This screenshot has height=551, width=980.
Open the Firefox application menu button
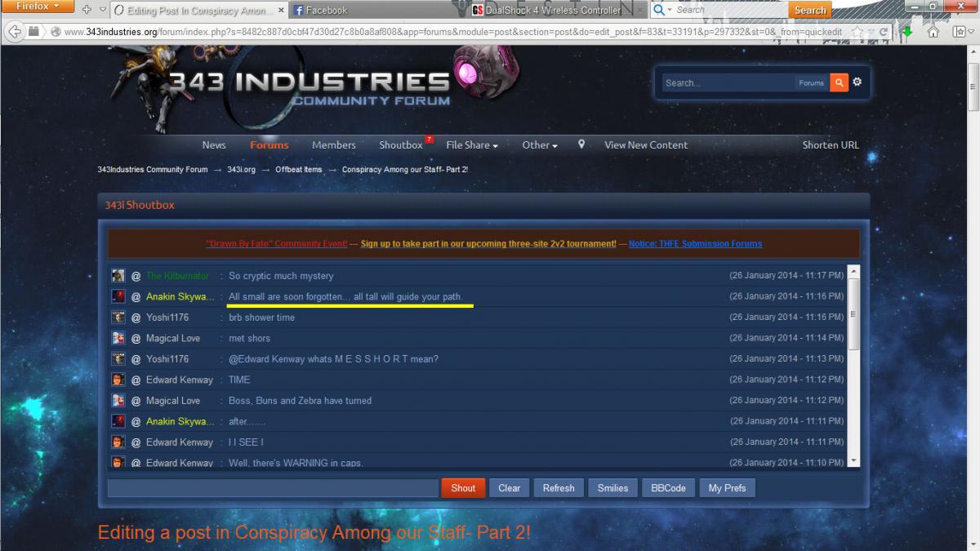pos(39,7)
